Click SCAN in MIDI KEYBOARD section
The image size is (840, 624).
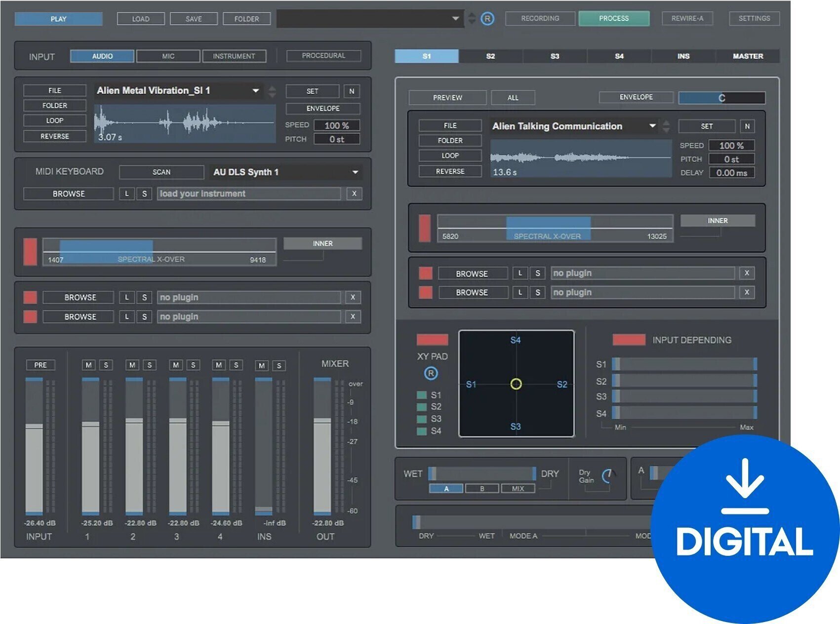click(161, 172)
